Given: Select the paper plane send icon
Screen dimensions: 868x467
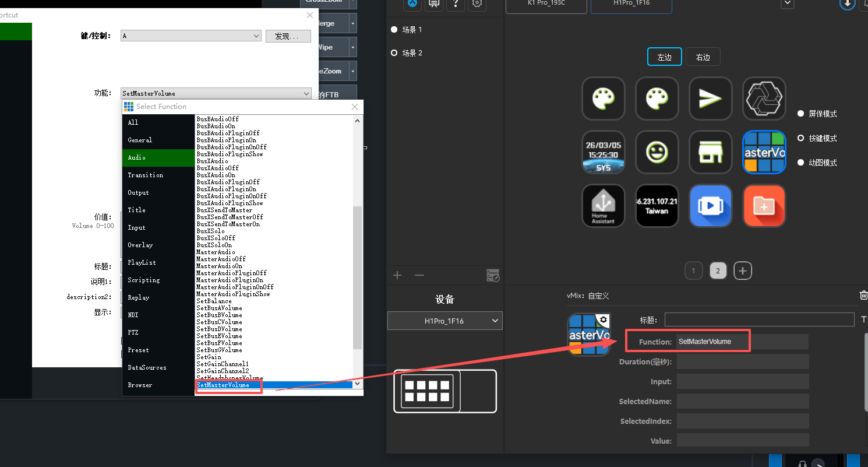Looking at the screenshot, I should [x=710, y=99].
